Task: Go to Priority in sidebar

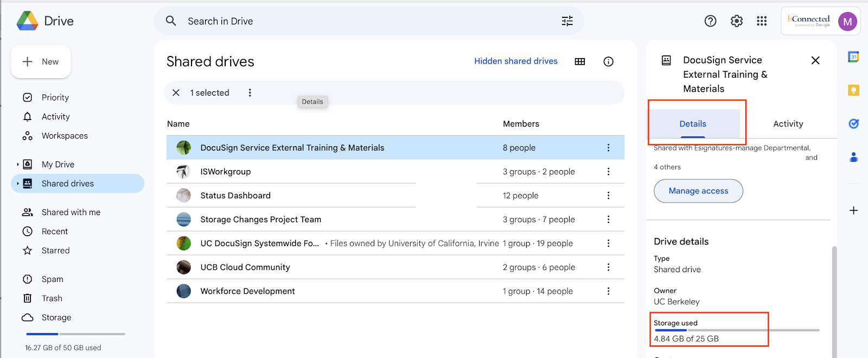Action: pyautogui.click(x=55, y=98)
